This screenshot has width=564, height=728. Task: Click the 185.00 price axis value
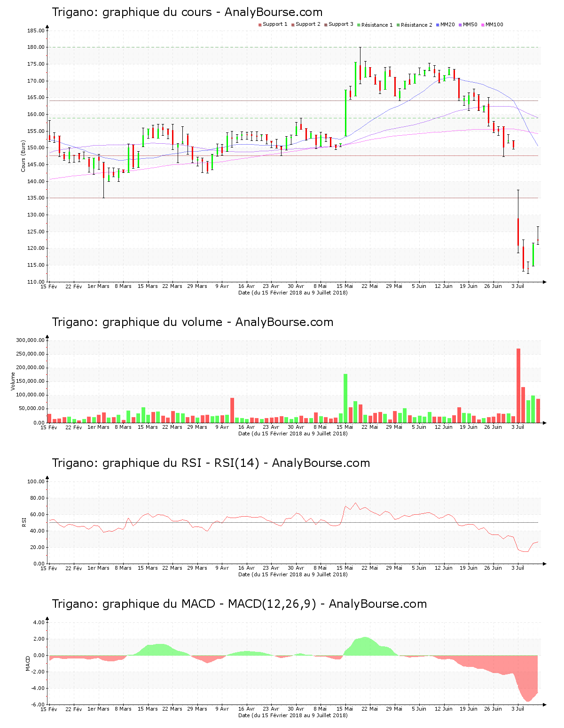[36, 31]
